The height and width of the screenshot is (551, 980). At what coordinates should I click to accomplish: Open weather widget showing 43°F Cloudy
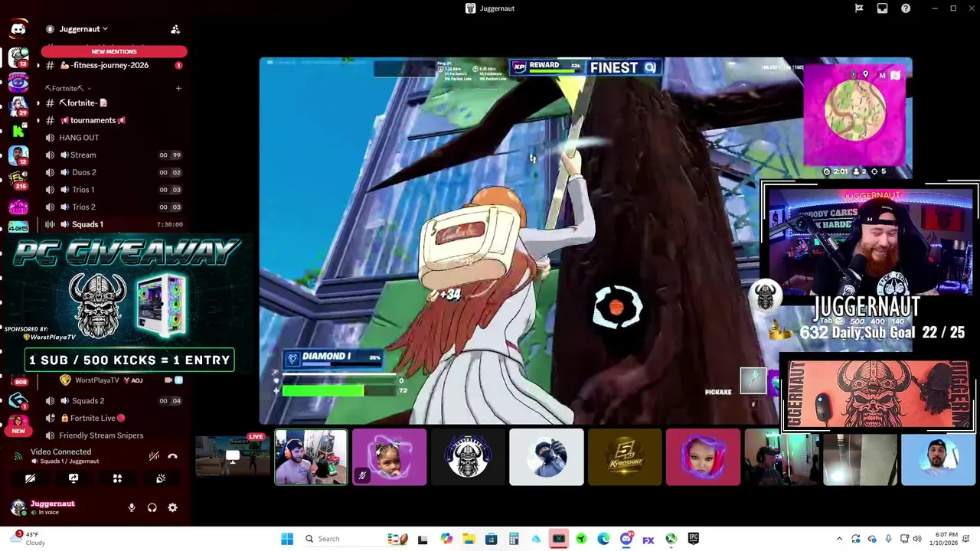tap(29, 539)
